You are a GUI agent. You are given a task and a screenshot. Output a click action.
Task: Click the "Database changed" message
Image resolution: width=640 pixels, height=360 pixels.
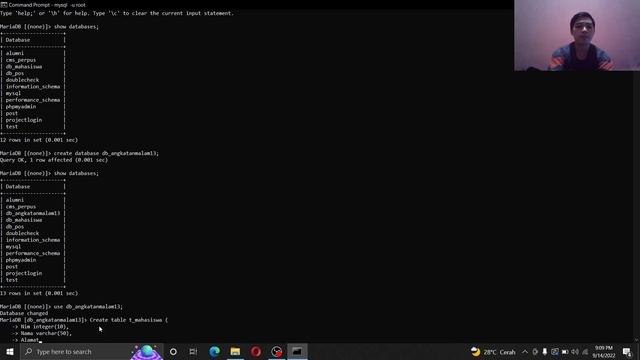24,313
